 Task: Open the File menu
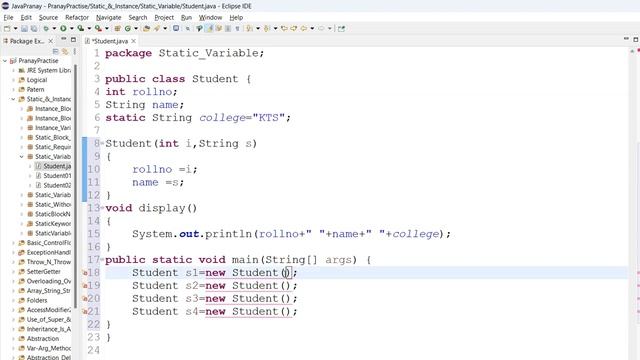[8, 18]
